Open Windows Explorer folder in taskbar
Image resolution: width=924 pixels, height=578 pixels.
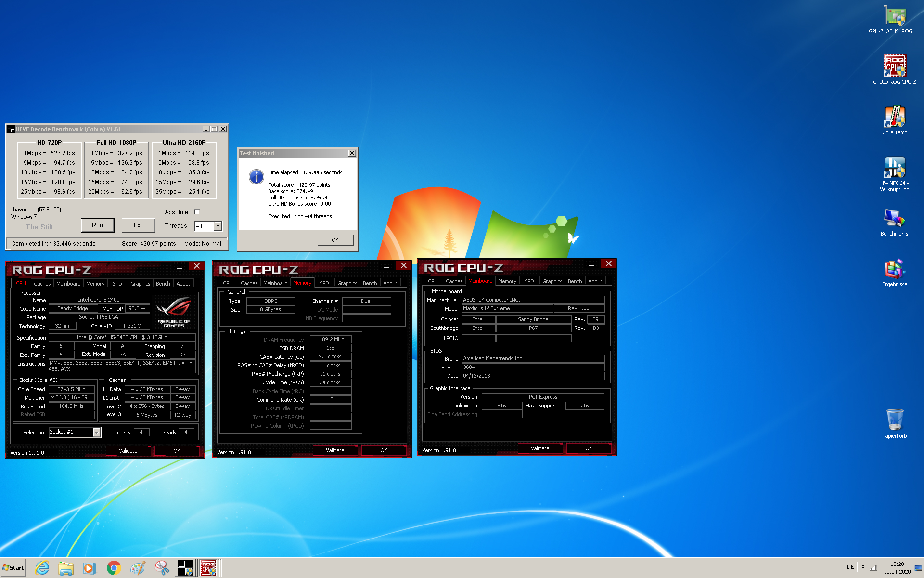pos(66,568)
